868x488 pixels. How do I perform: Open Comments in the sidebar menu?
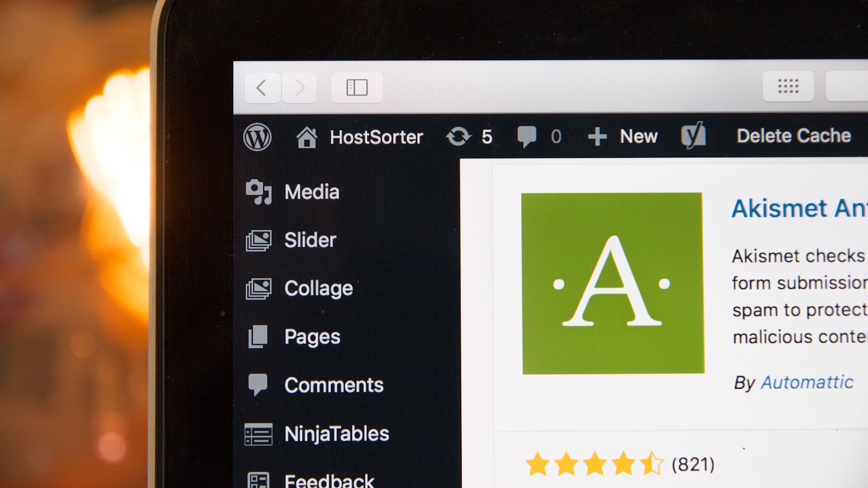[334, 385]
